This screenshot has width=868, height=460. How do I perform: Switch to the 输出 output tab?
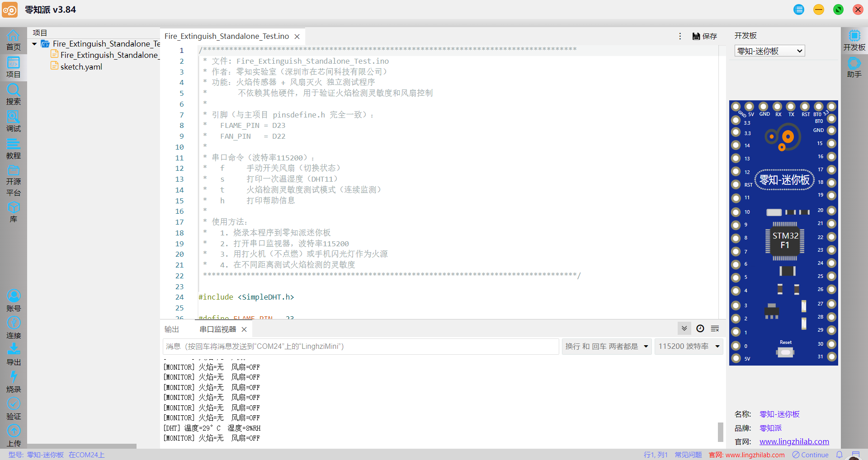[x=172, y=329]
